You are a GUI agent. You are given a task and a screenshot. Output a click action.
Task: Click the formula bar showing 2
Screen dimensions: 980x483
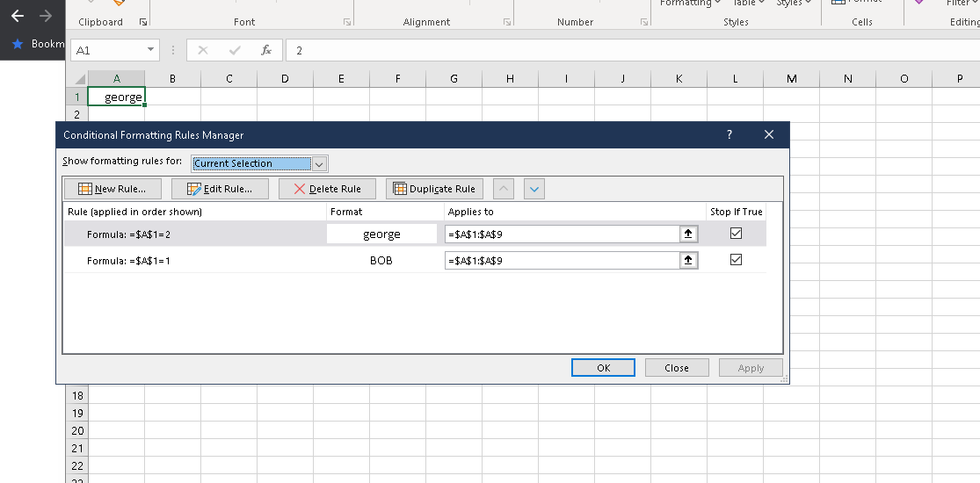click(633, 51)
